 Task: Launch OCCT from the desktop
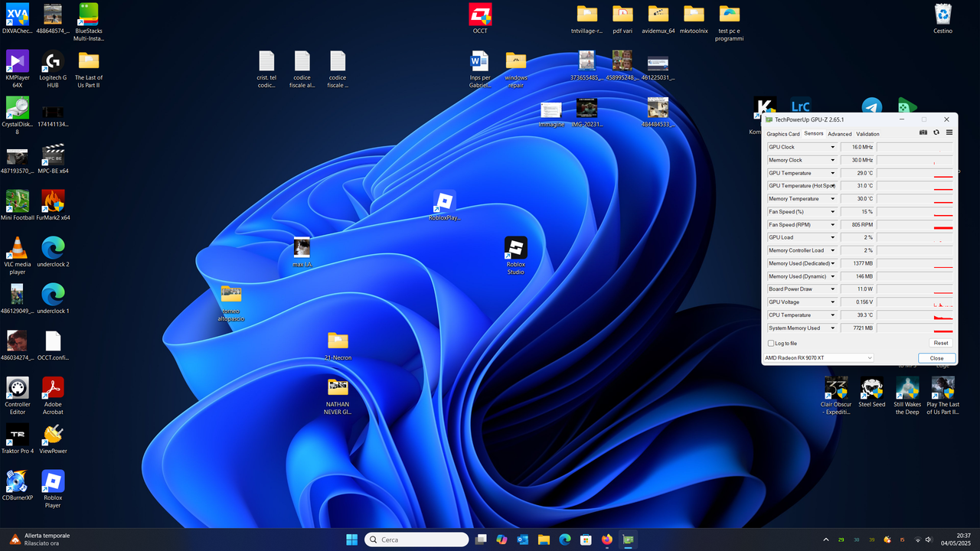pos(480,15)
